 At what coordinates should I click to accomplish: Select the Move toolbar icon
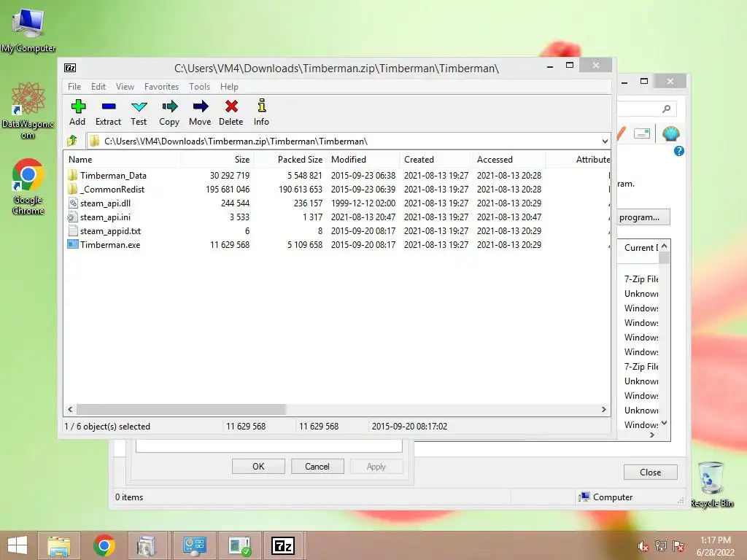pos(201,106)
